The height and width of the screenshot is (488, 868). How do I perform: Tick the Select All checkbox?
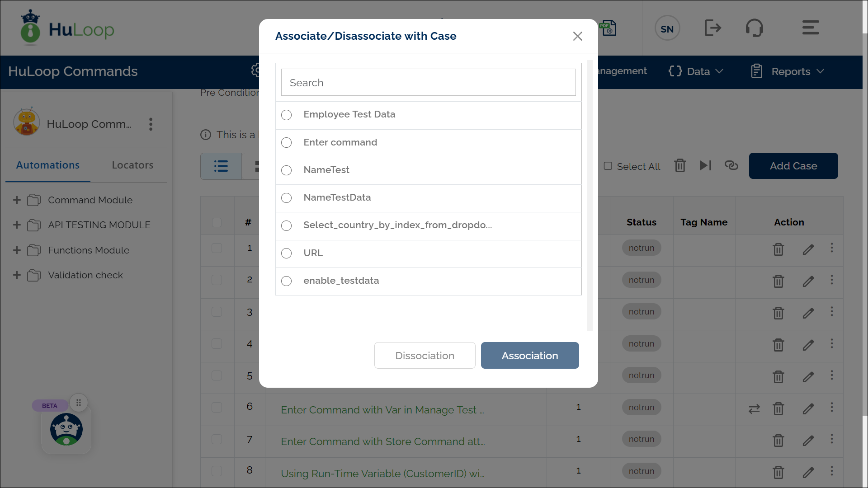pos(608,166)
